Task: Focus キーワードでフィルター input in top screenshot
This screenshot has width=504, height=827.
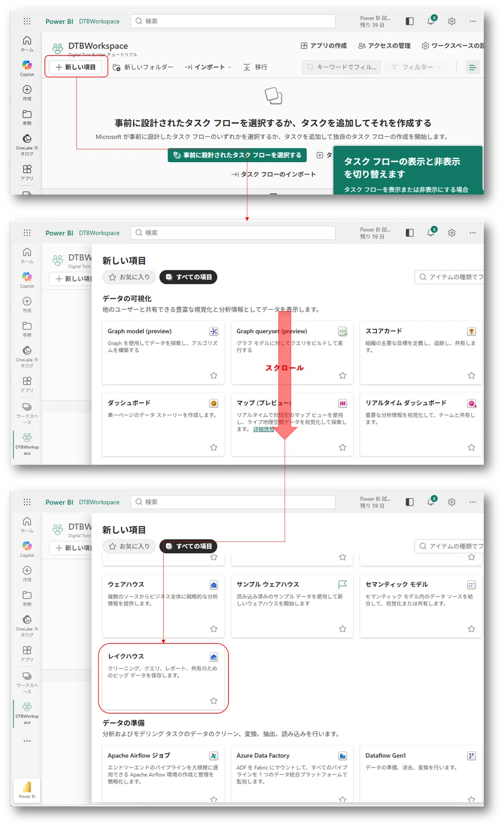Action: (x=341, y=67)
